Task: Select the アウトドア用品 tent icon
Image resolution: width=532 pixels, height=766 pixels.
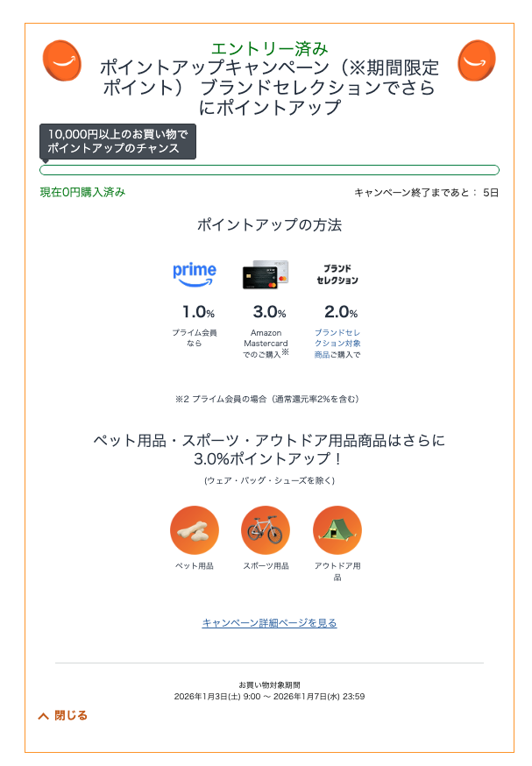Action: [x=337, y=530]
